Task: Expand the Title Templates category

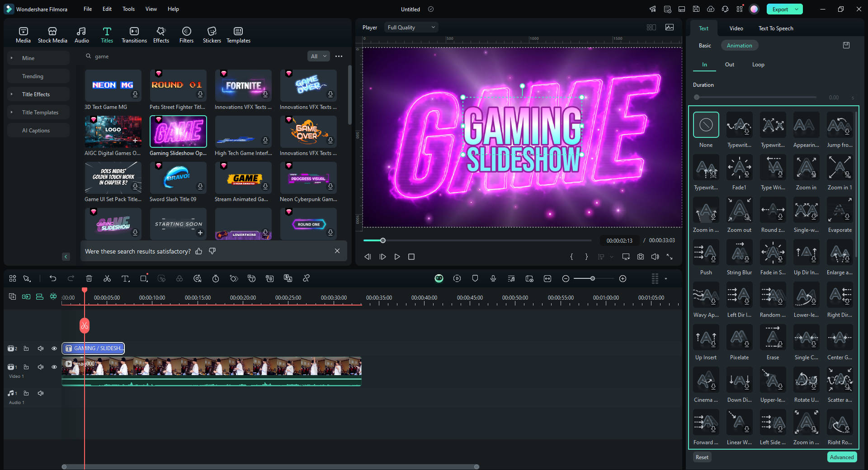Action: [x=12, y=112]
